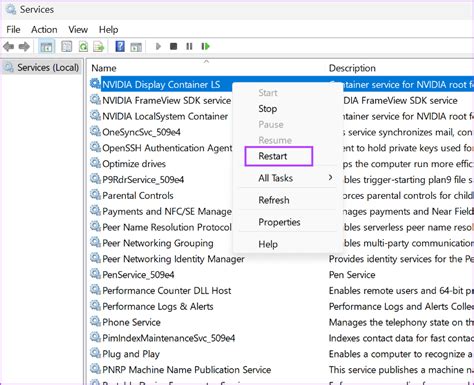474x385 pixels.
Task: Select the Peer Networking Grouping service
Action: [158, 243]
